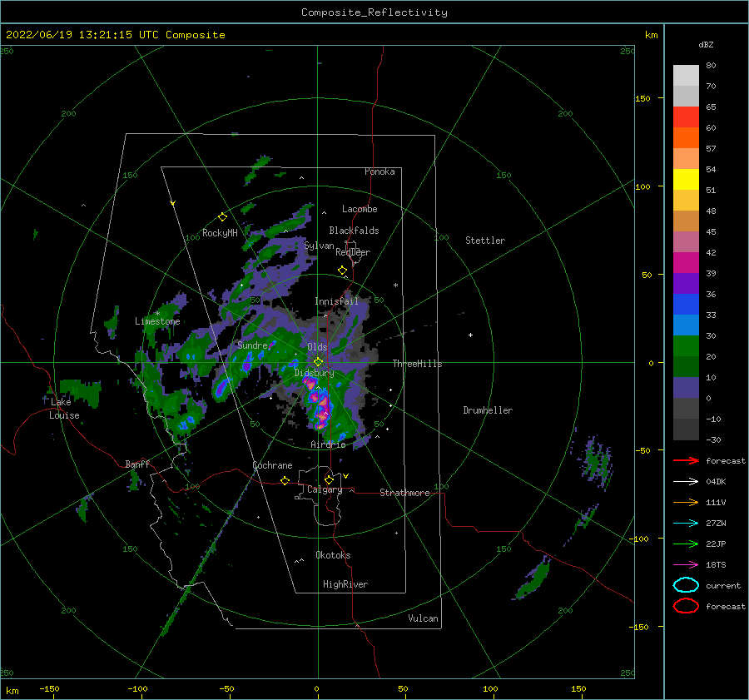Screen dimensions: 749x700
Task: Click the yellow diamond radar marker at Olds
Action: (318, 362)
